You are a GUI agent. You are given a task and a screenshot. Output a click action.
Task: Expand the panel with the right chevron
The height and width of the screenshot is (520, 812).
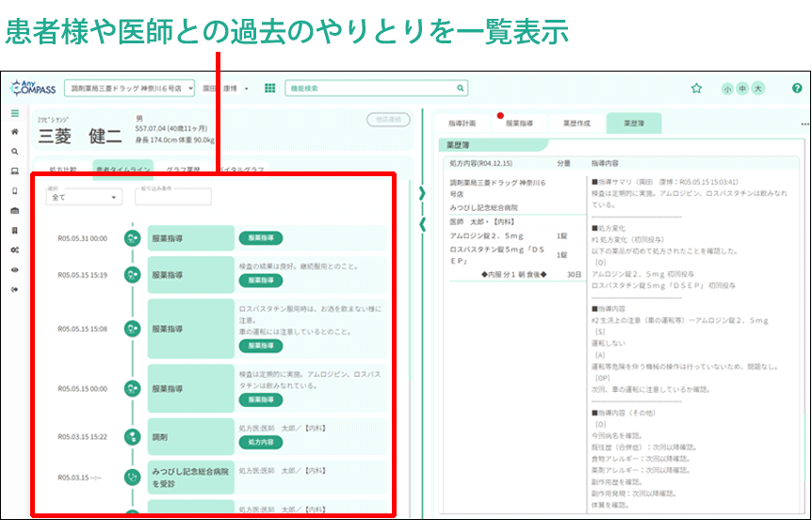(x=422, y=194)
